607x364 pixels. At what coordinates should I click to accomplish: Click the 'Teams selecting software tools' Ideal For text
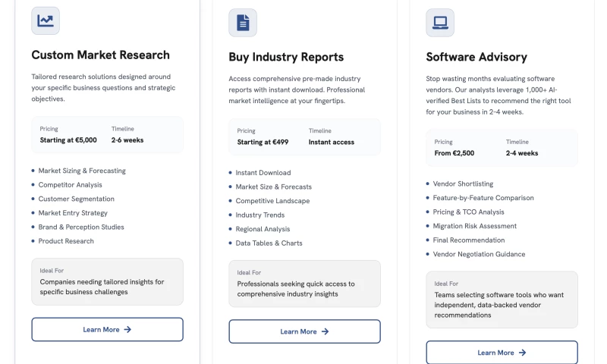499,305
